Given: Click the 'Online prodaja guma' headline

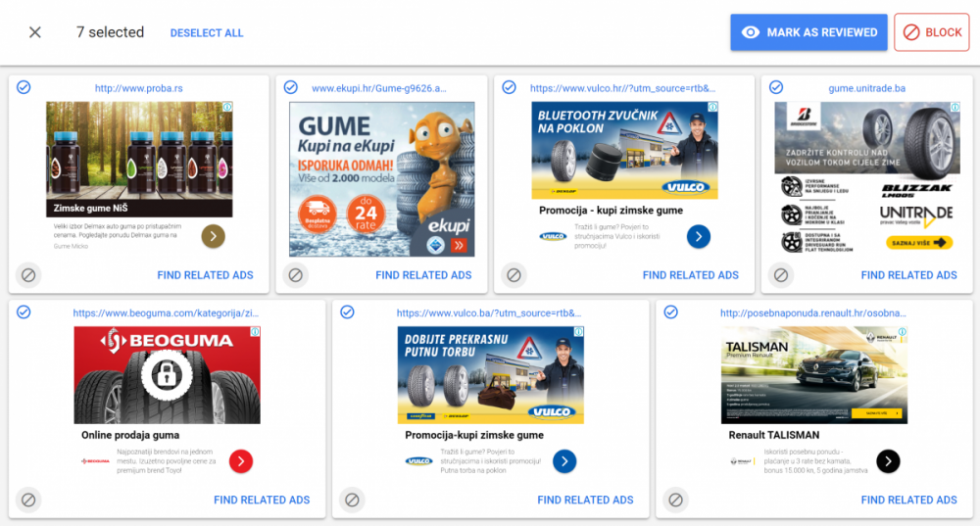Looking at the screenshot, I should click(130, 436).
